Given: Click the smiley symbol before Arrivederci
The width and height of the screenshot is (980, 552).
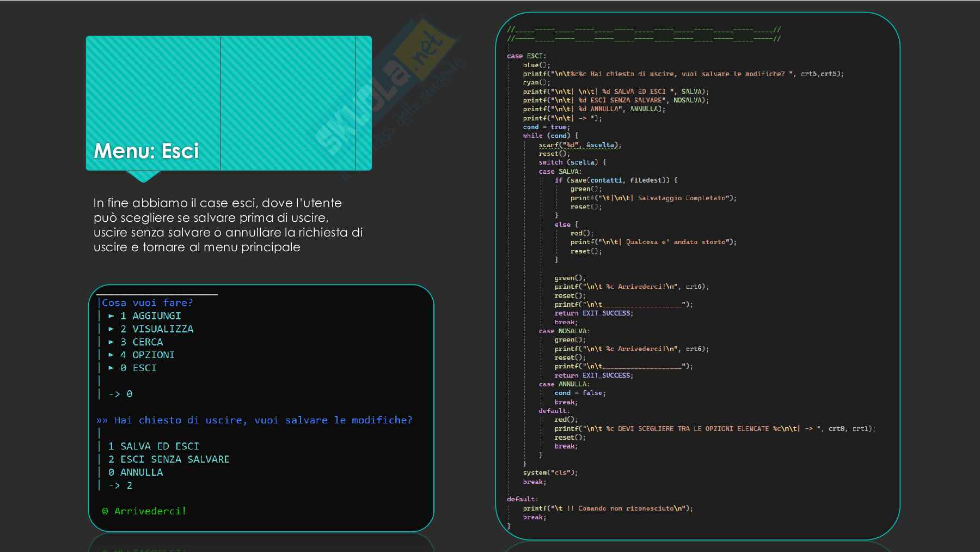Looking at the screenshot, I should click(105, 511).
